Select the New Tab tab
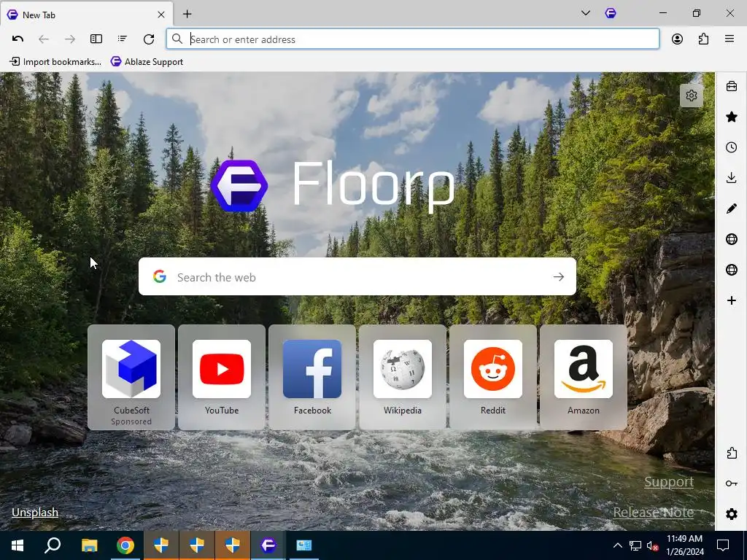 87,15
